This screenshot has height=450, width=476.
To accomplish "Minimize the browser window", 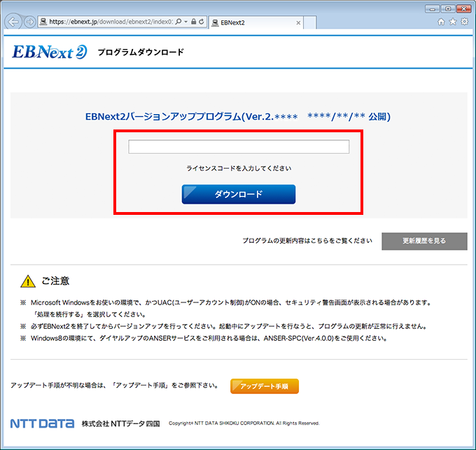I will (433, 9).
